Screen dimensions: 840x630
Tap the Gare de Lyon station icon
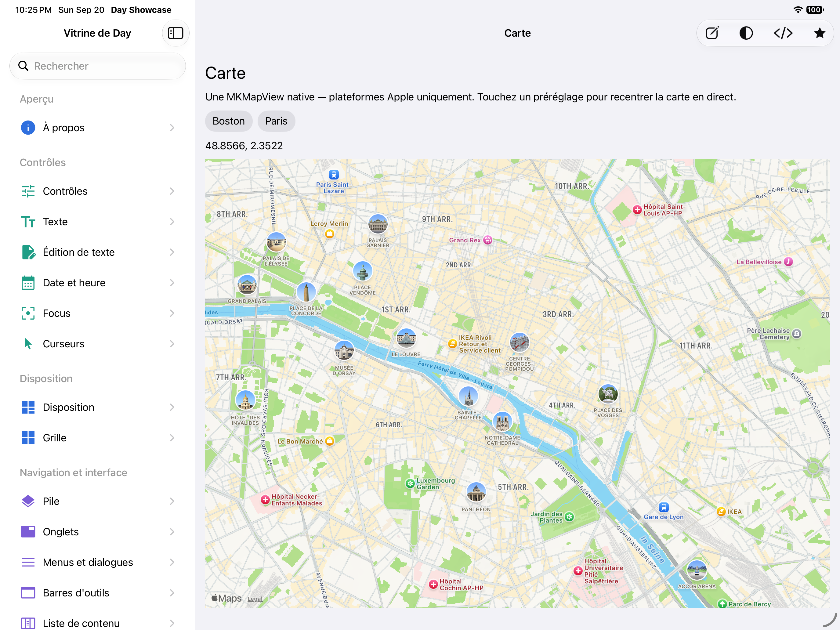(663, 507)
